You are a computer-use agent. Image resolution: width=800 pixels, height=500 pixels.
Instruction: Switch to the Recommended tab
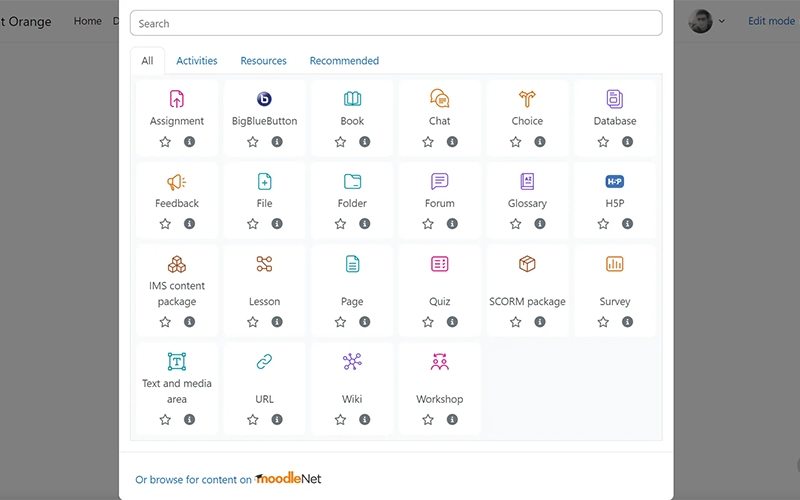coord(344,61)
